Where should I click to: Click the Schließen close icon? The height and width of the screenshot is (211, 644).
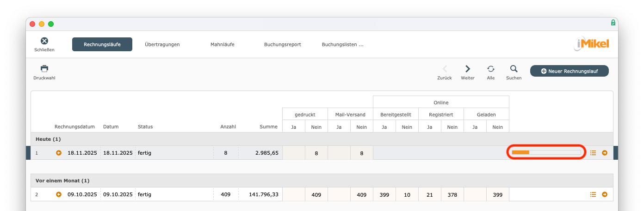point(44,41)
